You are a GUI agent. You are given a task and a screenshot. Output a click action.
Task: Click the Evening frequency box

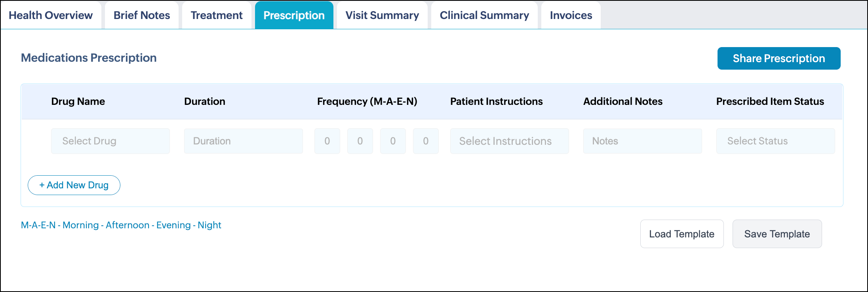pos(393,141)
